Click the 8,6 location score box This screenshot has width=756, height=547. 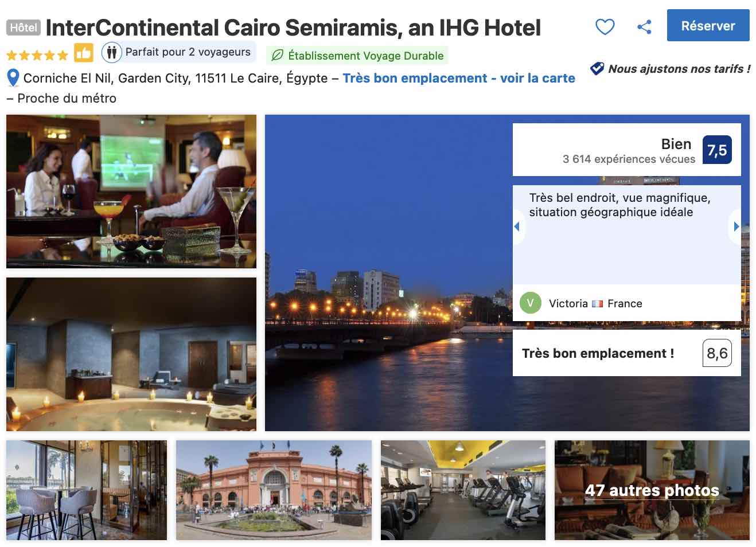point(717,353)
